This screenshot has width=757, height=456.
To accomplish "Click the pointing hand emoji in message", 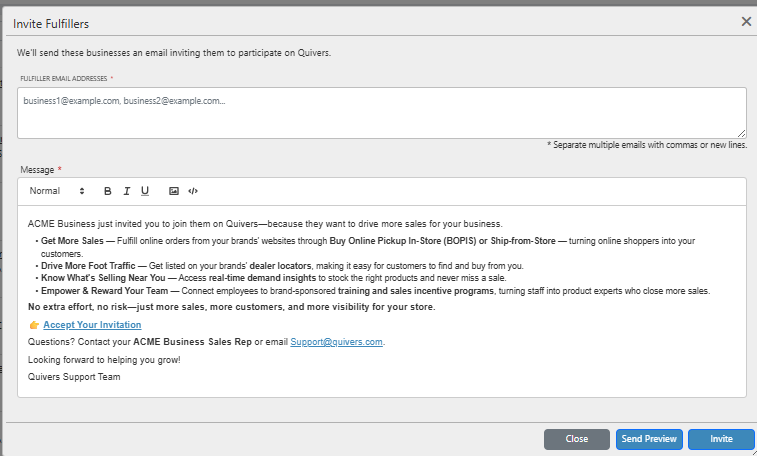I will [34, 325].
